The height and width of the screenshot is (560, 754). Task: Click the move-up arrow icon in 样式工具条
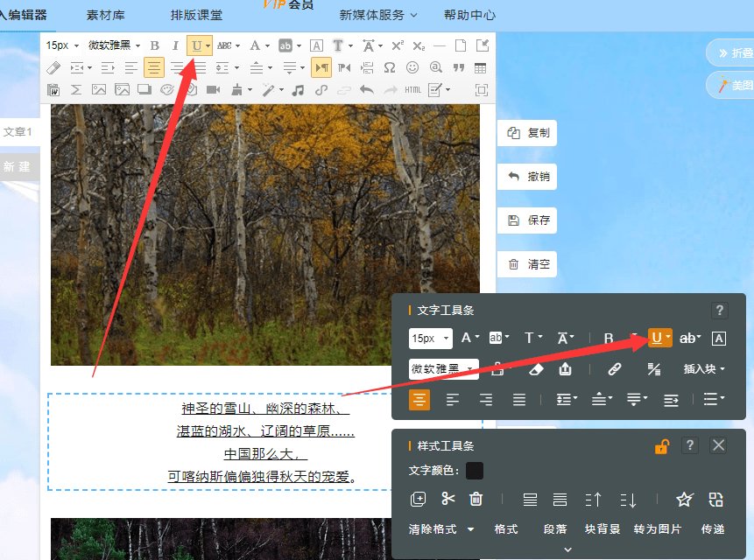point(593,500)
